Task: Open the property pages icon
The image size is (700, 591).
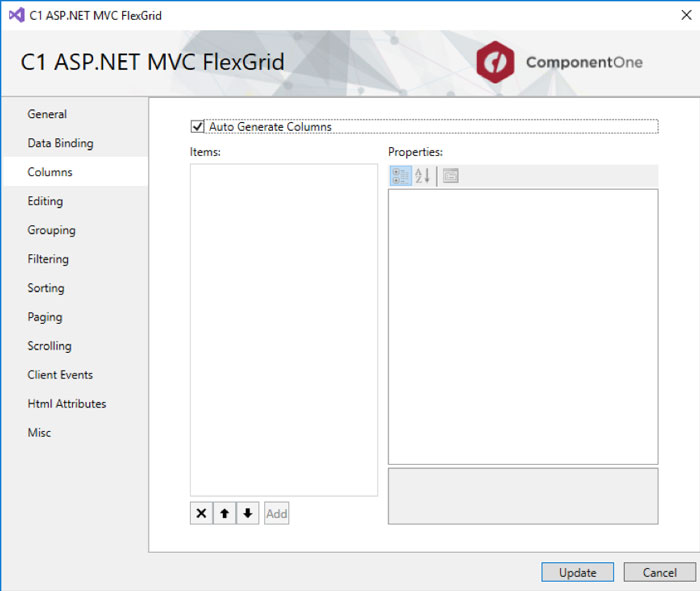Action: point(450,176)
